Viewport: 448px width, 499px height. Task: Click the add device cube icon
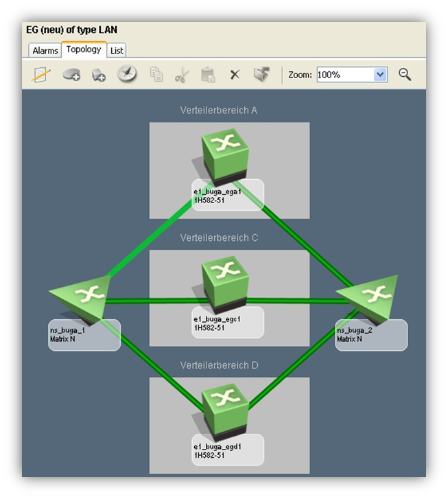[x=98, y=75]
